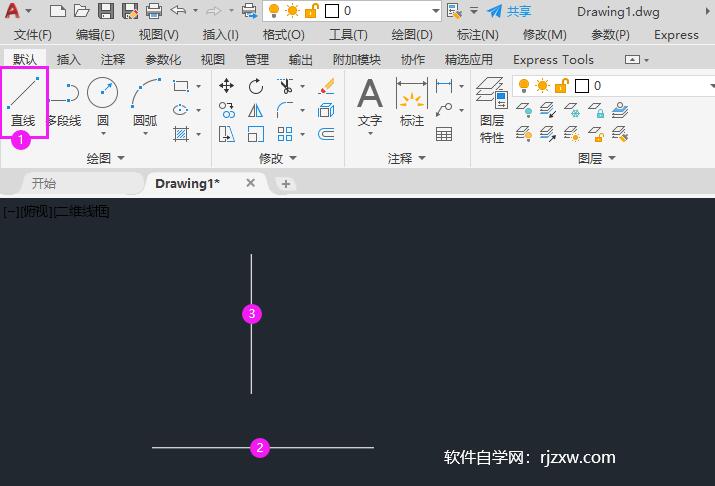Click the 标注 Dimension tool
The width and height of the screenshot is (715, 486).
[412, 103]
